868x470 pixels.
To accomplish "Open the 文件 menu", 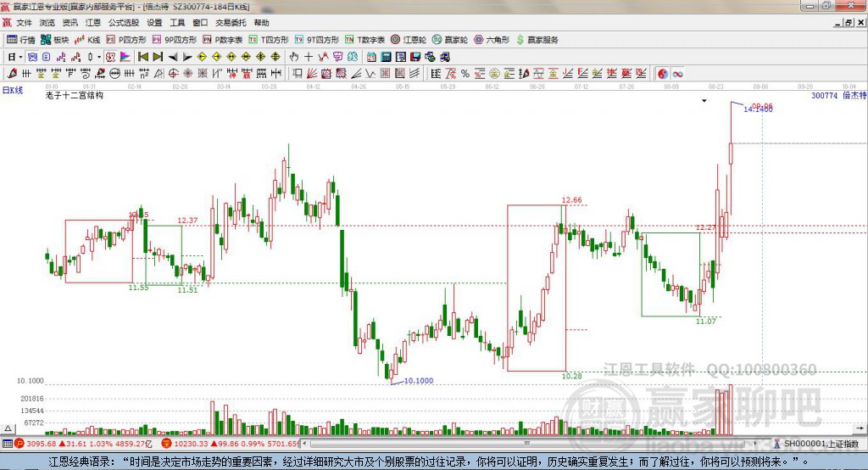I will [24, 23].
